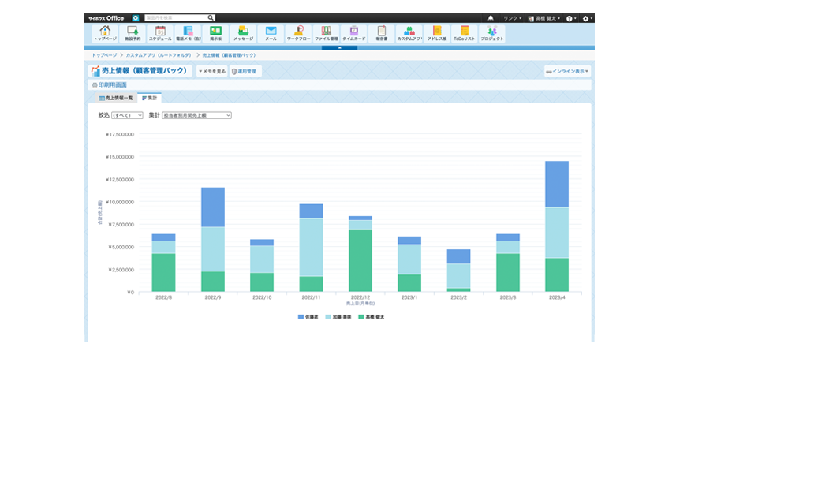Open the スケジュール calendar icon

pos(160,33)
